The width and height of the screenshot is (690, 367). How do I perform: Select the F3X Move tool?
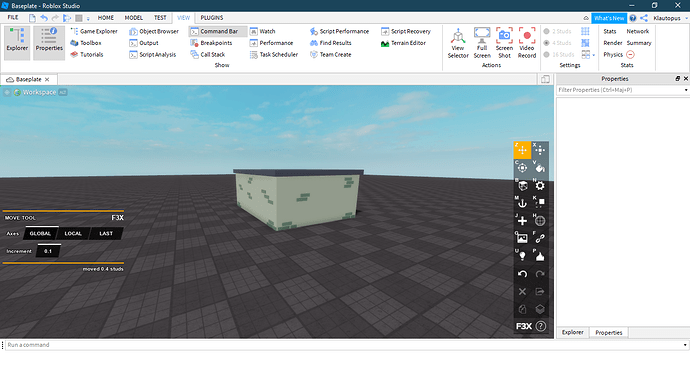pos(522,150)
